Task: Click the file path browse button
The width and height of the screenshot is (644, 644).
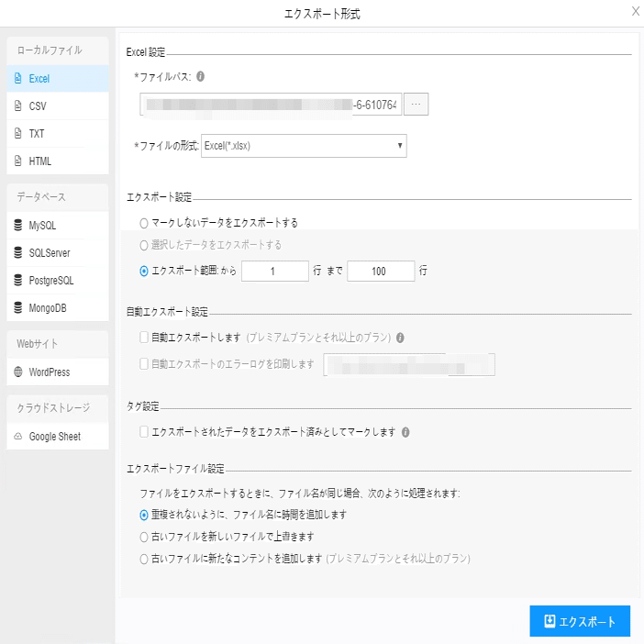Action: (416, 105)
